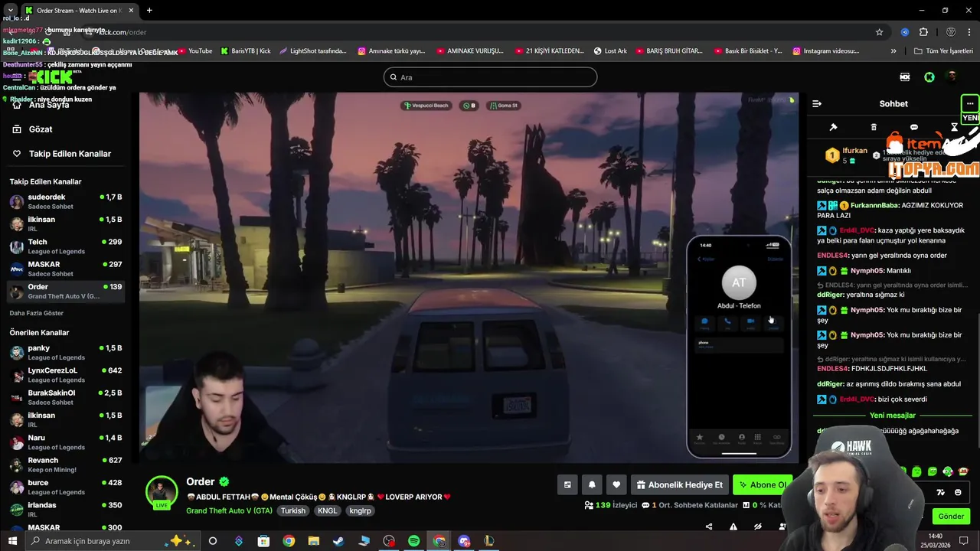Collapse the chat panel with the arrow icon

pos(817,103)
